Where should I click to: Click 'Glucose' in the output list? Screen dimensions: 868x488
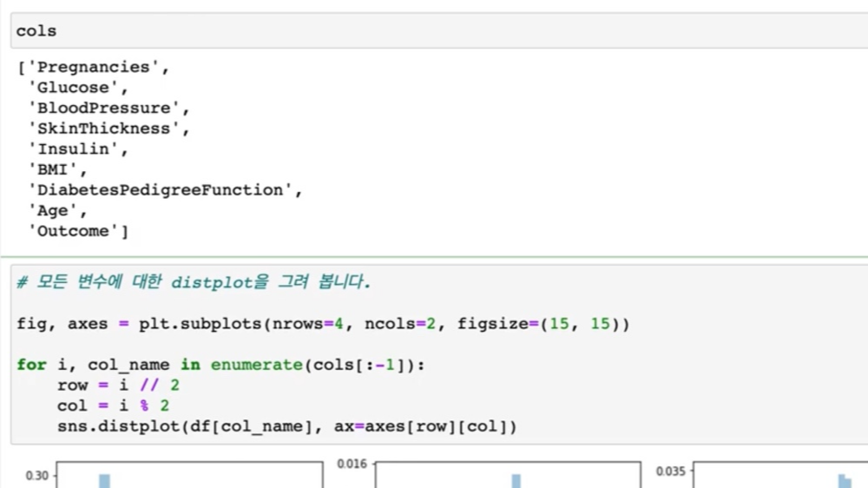tap(73, 88)
